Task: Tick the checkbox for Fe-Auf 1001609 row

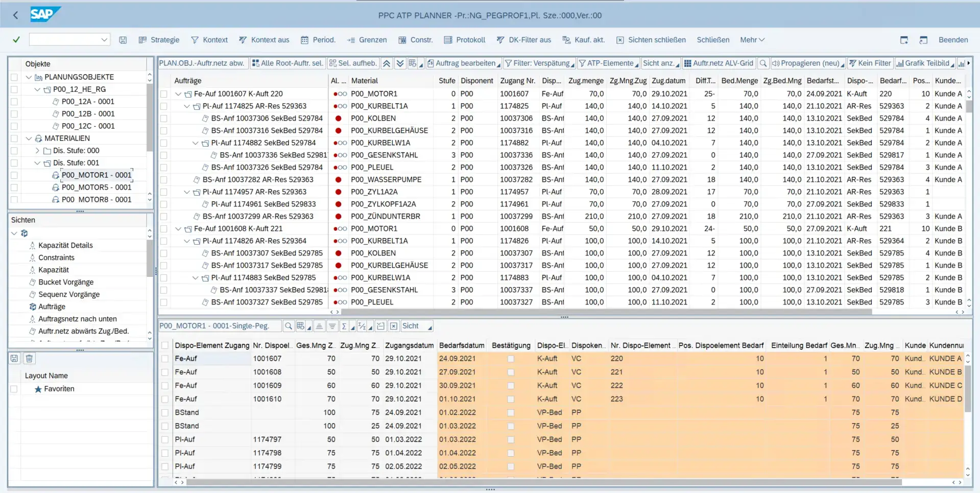Action: click(165, 386)
